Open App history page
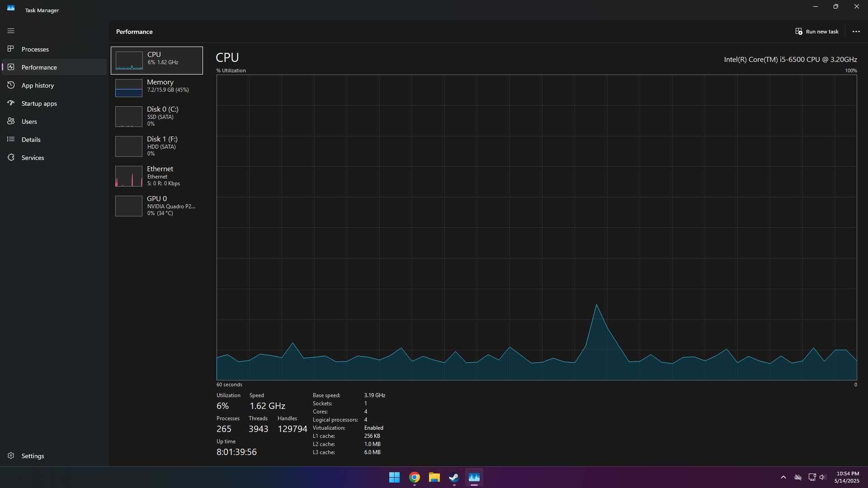 point(54,85)
